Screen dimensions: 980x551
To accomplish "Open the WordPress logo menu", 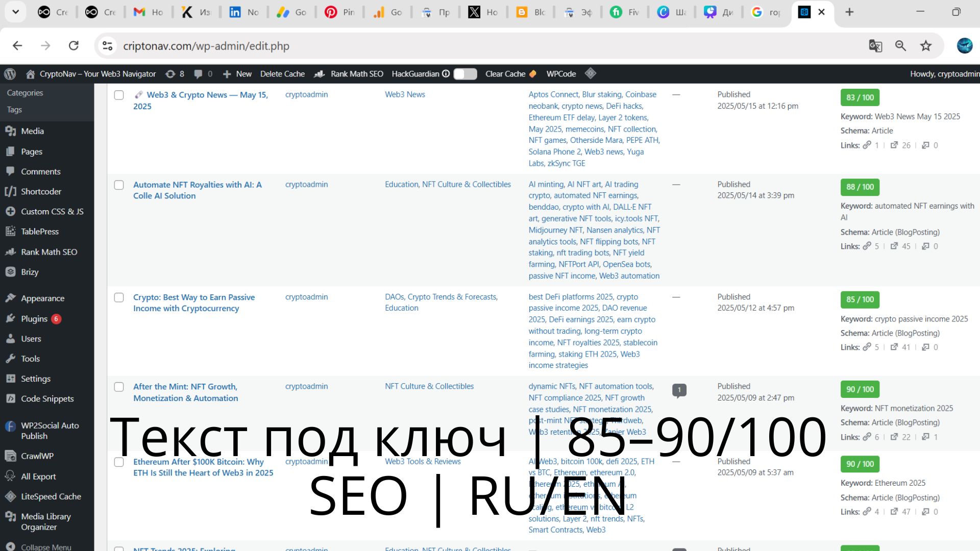I will click(x=10, y=74).
